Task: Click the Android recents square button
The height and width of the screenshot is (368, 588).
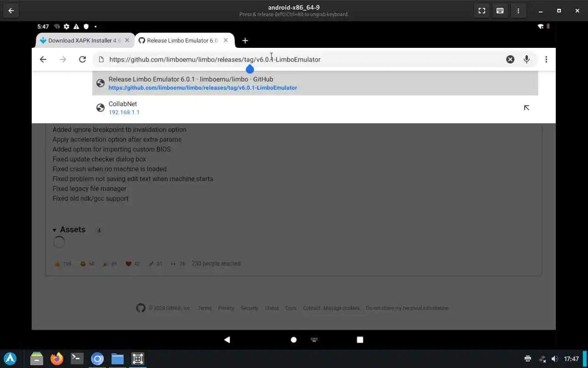Action: (360, 339)
